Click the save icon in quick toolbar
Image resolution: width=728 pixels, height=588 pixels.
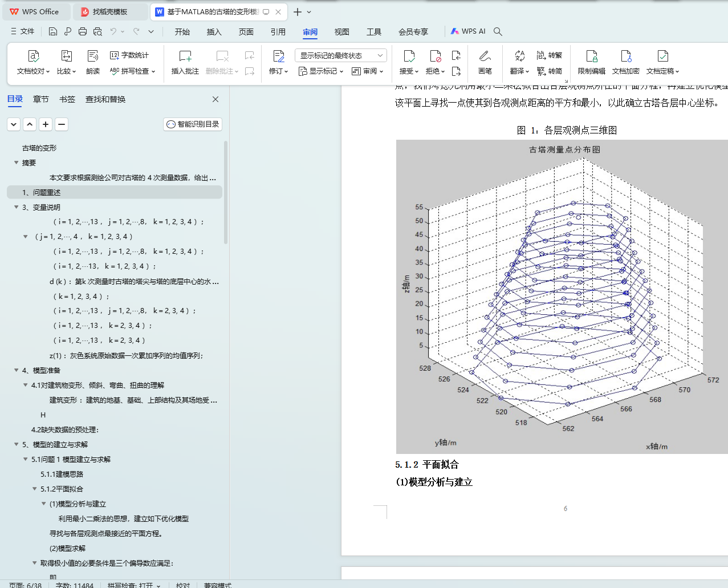53,31
